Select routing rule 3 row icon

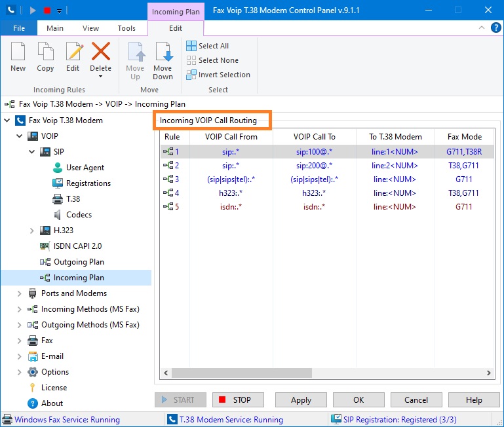click(168, 179)
